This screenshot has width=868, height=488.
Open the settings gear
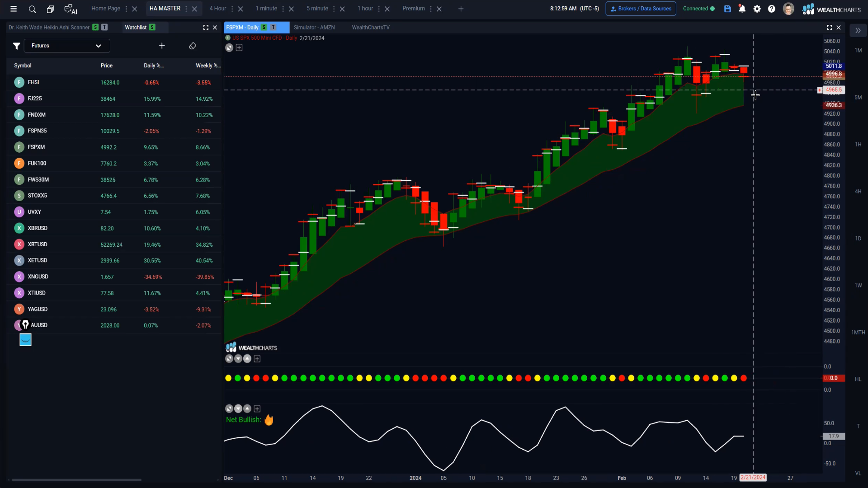[x=757, y=9]
